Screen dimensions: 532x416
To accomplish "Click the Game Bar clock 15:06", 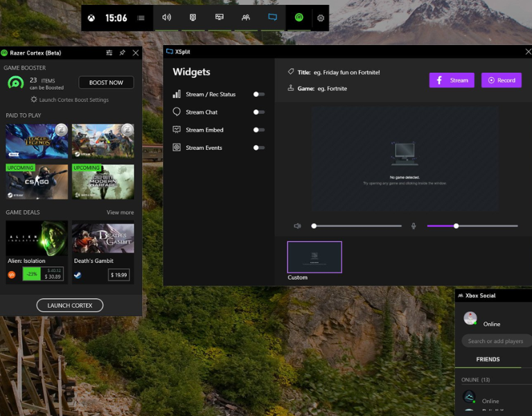I will [x=116, y=18].
